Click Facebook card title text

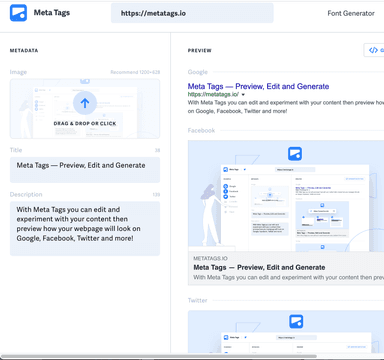pos(259,267)
